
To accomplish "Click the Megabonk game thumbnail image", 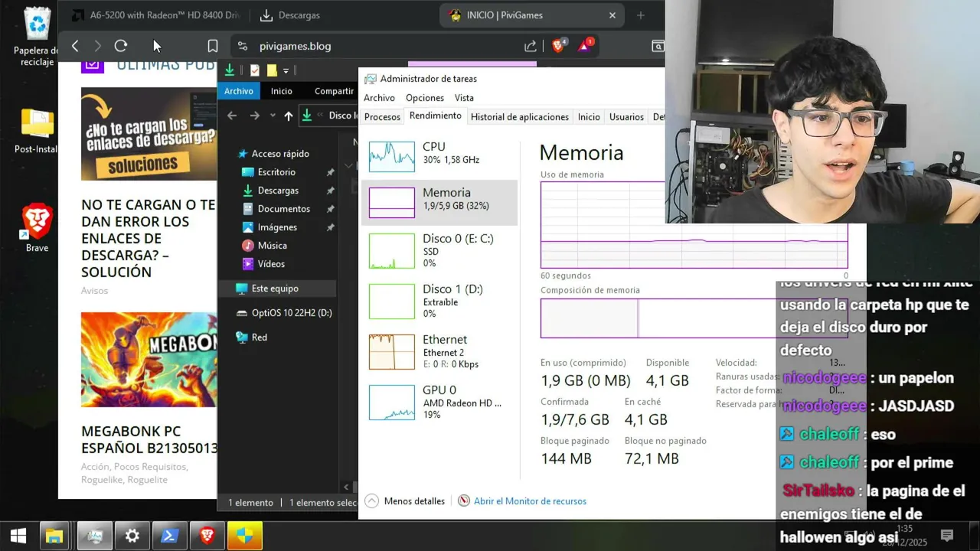I will pyautogui.click(x=149, y=360).
